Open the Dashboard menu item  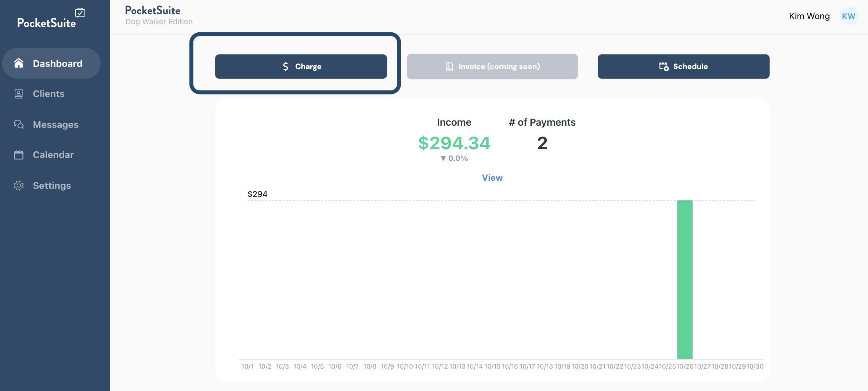coord(51,63)
